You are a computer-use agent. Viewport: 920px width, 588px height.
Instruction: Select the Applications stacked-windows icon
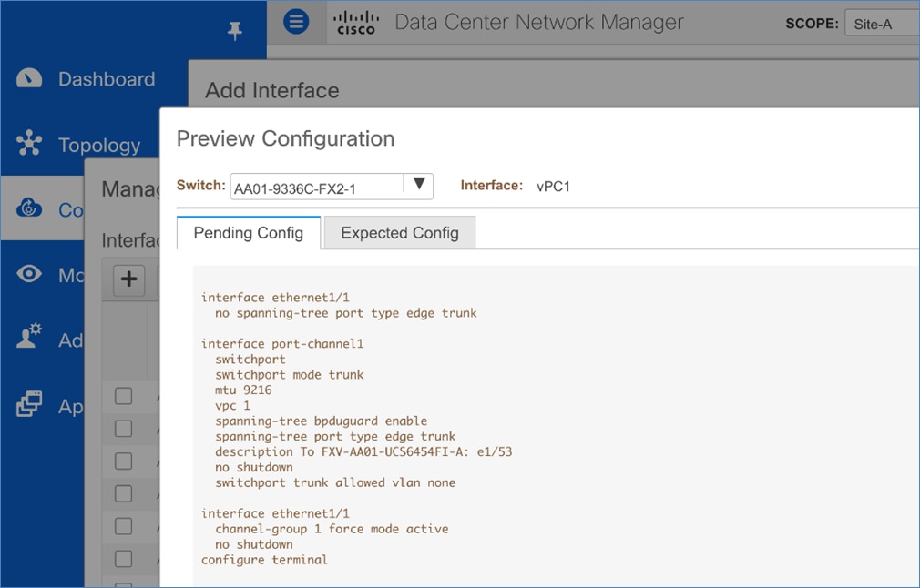[29, 403]
